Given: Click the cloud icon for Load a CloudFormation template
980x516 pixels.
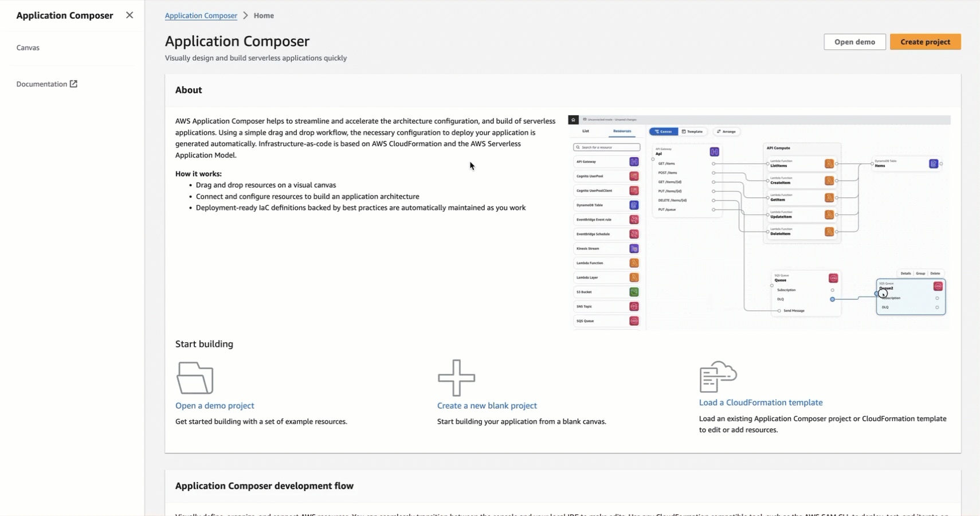Looking at the screenshot, I should pyautogui.click(x=718, y=377).
